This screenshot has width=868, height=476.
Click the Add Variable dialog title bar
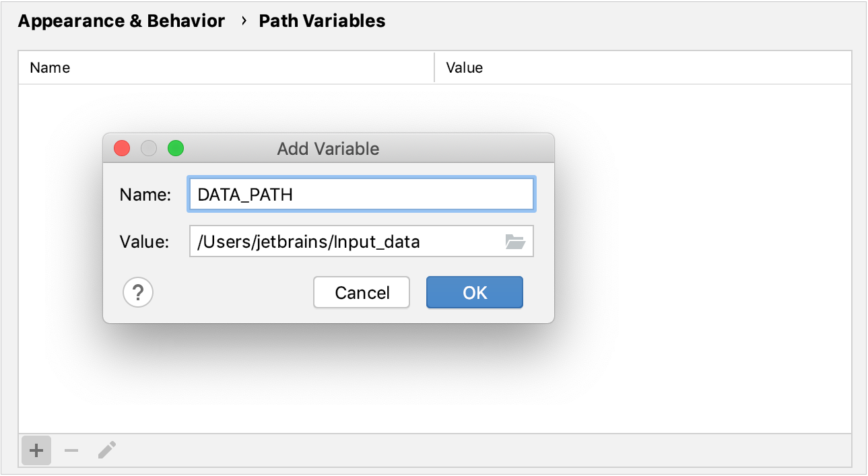click(328, 148)
